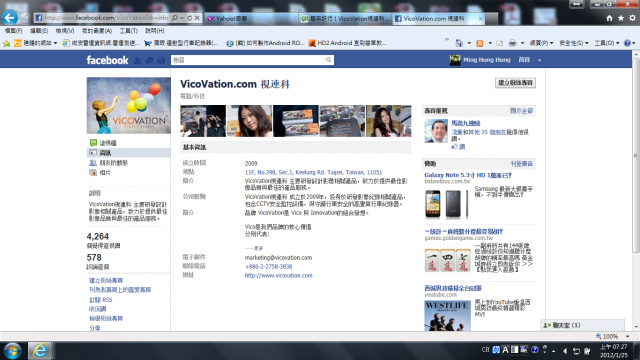Click the read mail icon in command bar
This screenshot has height=360, width=640.
[500, 43]
